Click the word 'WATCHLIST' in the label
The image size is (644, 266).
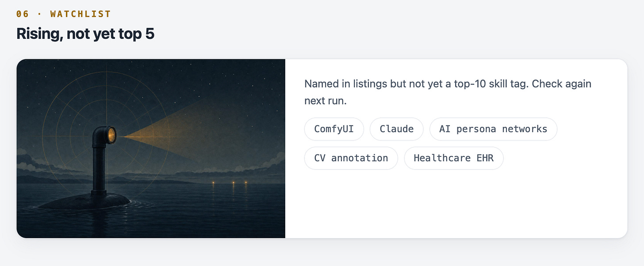80,14
